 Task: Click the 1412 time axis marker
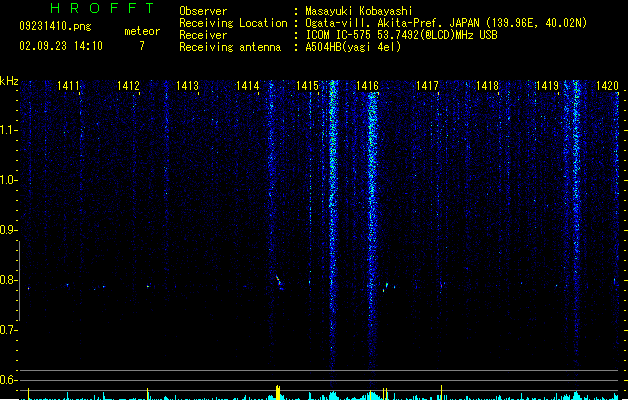pos(128,86)
